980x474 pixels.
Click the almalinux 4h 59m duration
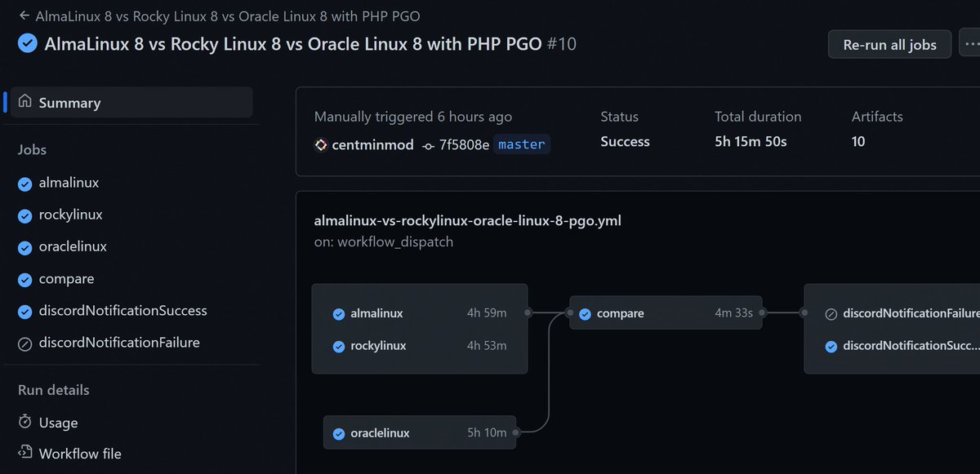coord(487,313)
